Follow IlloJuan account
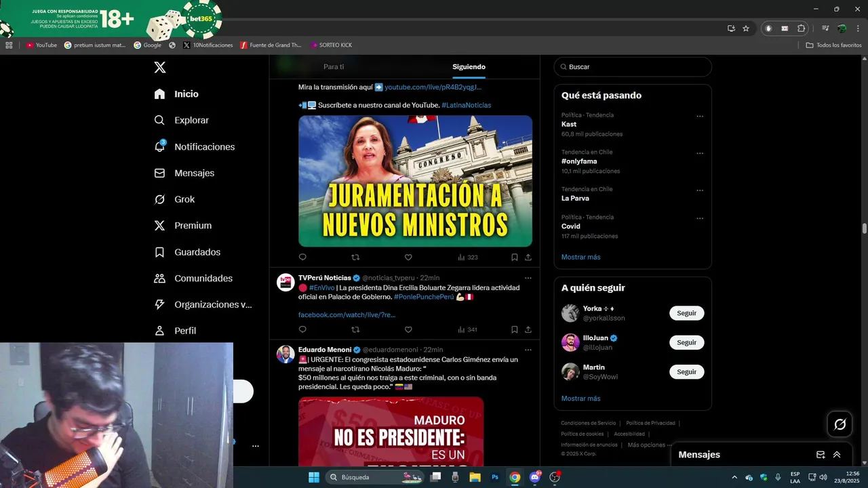Image resolution: width=868 pixels, height=488 pixels. tap(687, 342)
